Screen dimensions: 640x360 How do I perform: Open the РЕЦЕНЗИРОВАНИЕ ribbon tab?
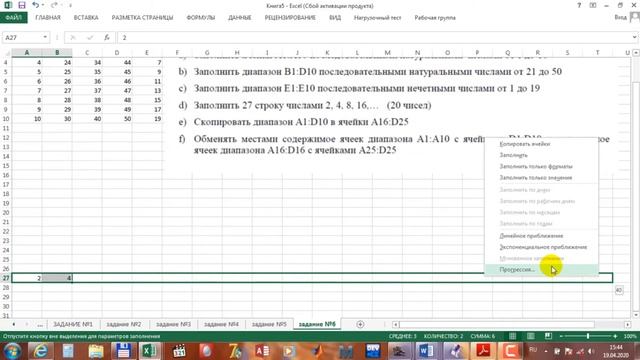coord(290,18)
